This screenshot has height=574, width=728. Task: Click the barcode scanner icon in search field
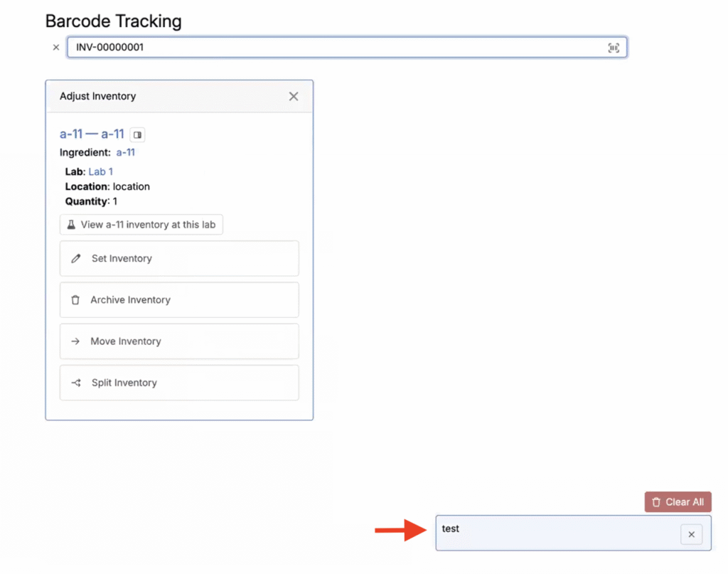coord(614,48)
